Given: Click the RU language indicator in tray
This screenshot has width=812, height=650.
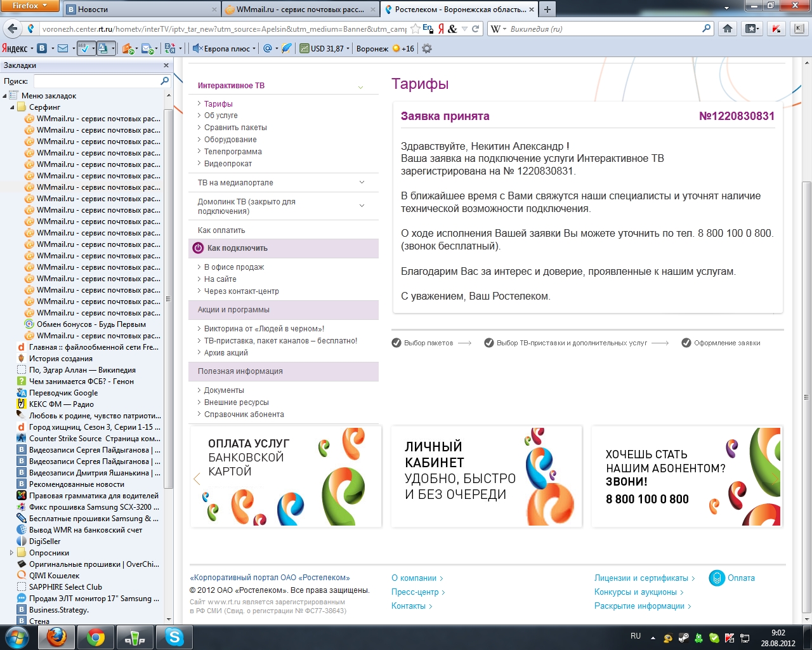Looking at the screenshot, I should point(636,636).
